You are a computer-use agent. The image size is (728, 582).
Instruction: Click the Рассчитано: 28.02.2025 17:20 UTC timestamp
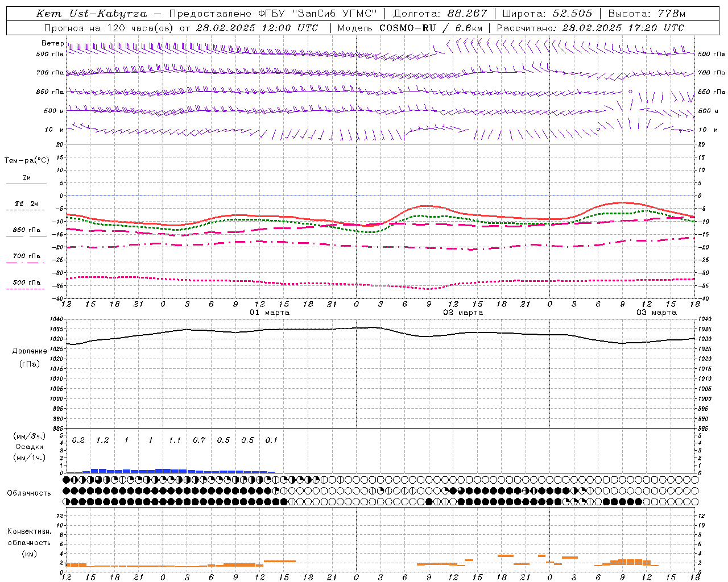coord(590,28)
